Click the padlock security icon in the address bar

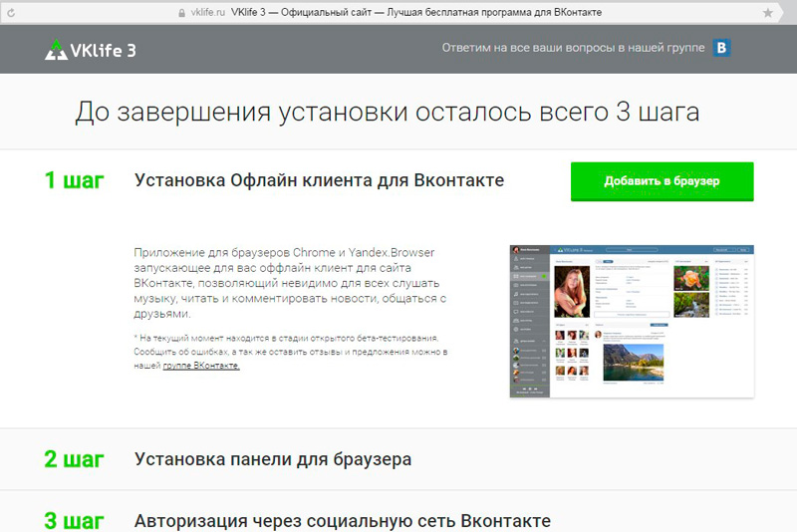pos(182,13)
